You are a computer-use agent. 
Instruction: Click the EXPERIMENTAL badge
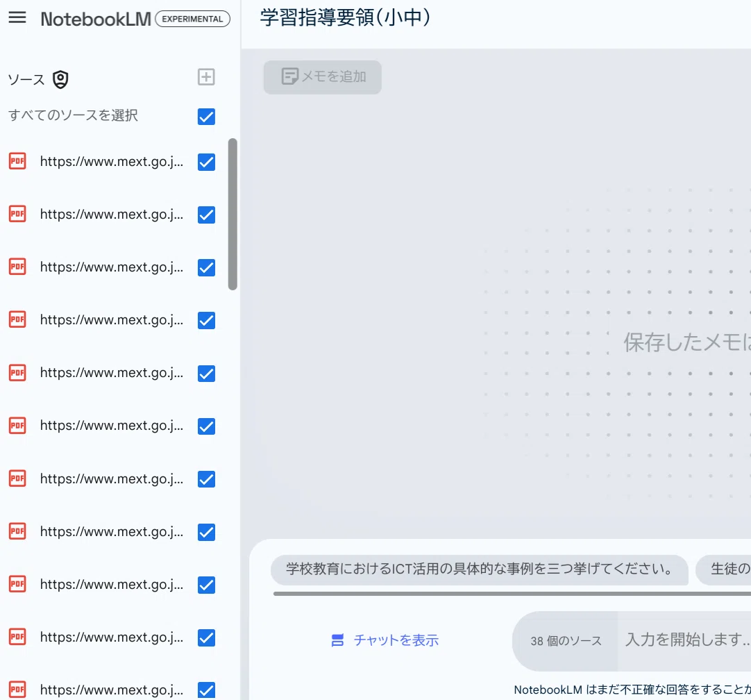(x=192, y=19)
